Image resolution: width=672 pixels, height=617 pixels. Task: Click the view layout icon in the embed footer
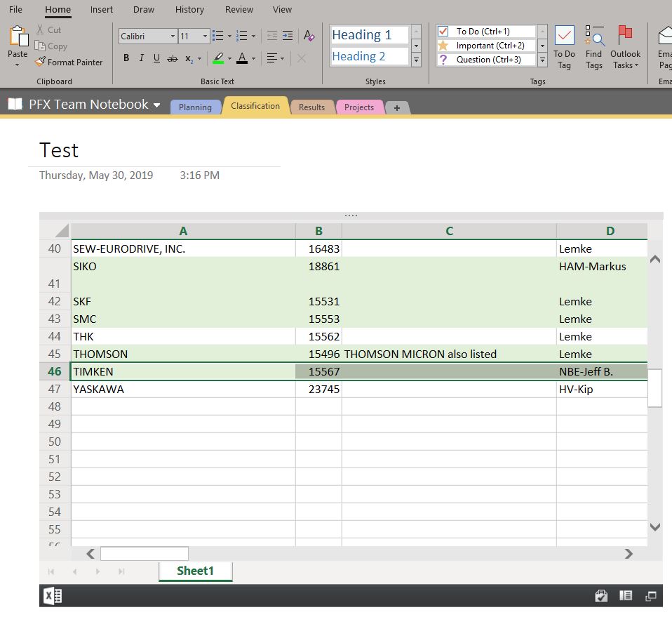pyautogui.click(x=626, y=595)
